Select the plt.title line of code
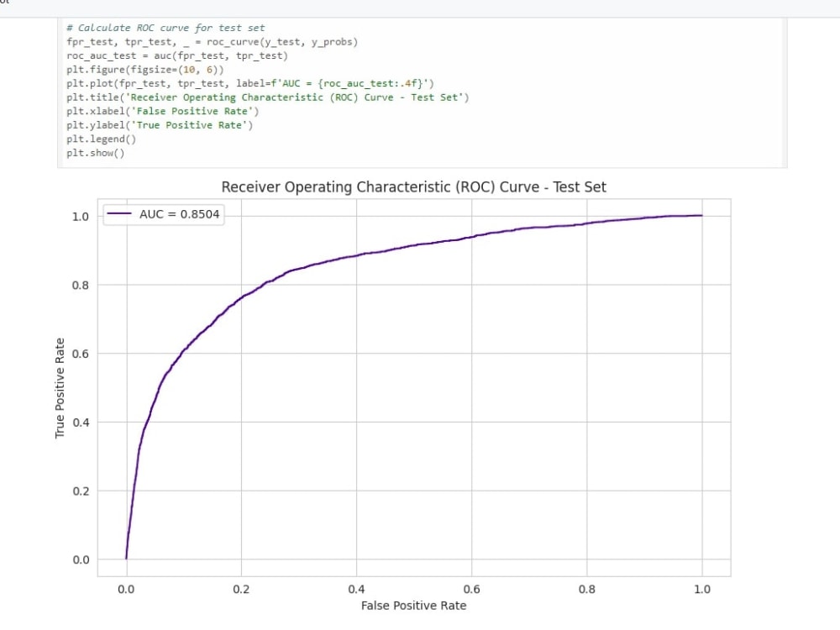 point(265,97)
